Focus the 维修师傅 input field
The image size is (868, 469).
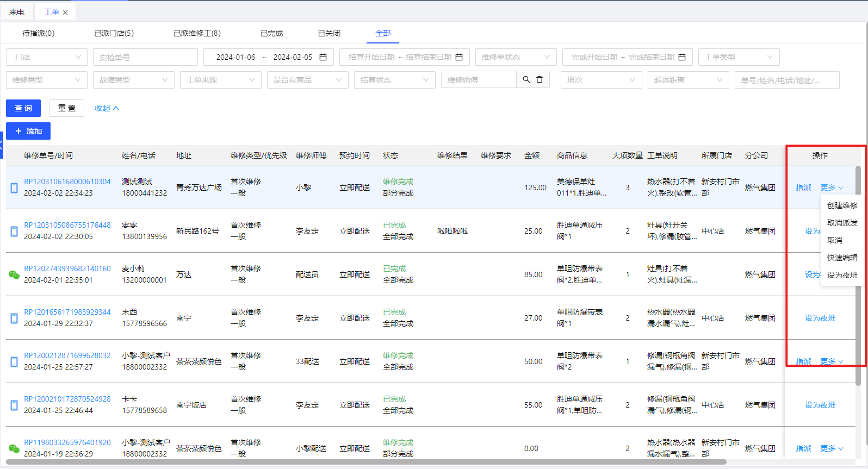tap(479, 80)
